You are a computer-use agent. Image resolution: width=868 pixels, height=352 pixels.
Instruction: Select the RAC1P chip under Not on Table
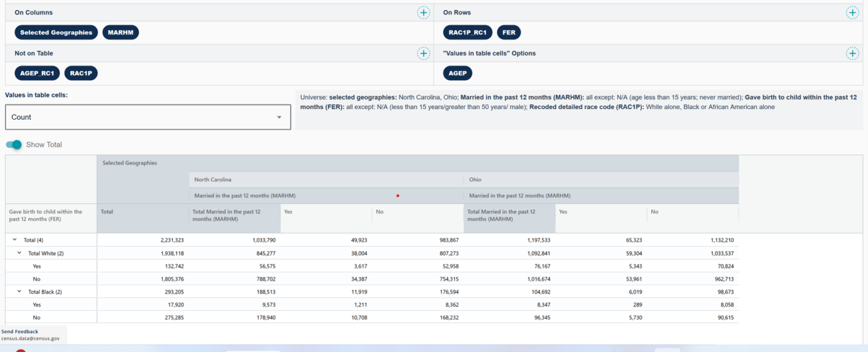pyautogui.click(x=81, y=73)
